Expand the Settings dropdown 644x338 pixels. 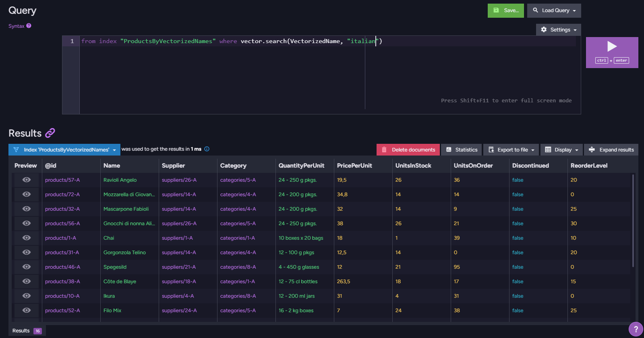[559, 29]
